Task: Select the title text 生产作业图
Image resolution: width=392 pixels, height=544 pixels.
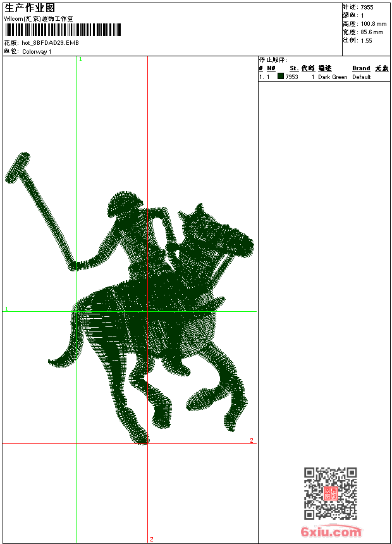Action: pyautogui.click(x=30, y=8)
